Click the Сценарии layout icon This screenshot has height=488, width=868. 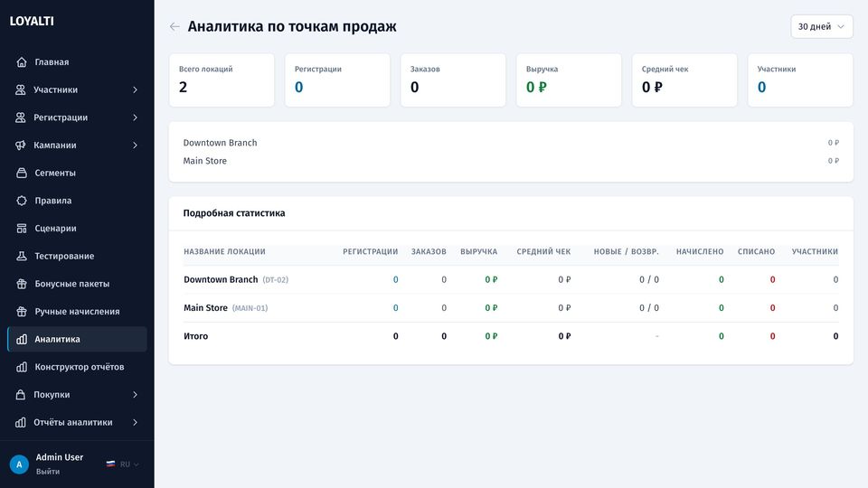(22, 228)
